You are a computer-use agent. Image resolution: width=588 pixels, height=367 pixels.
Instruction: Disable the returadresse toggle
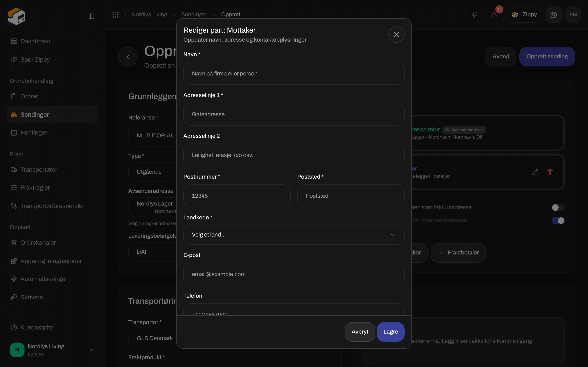click(558, 221)
